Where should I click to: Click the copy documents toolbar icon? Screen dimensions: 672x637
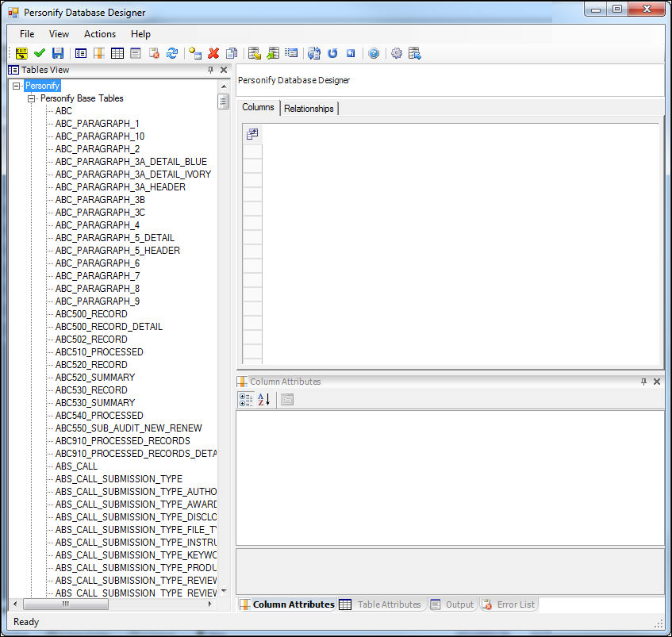(x=232, y=53)
